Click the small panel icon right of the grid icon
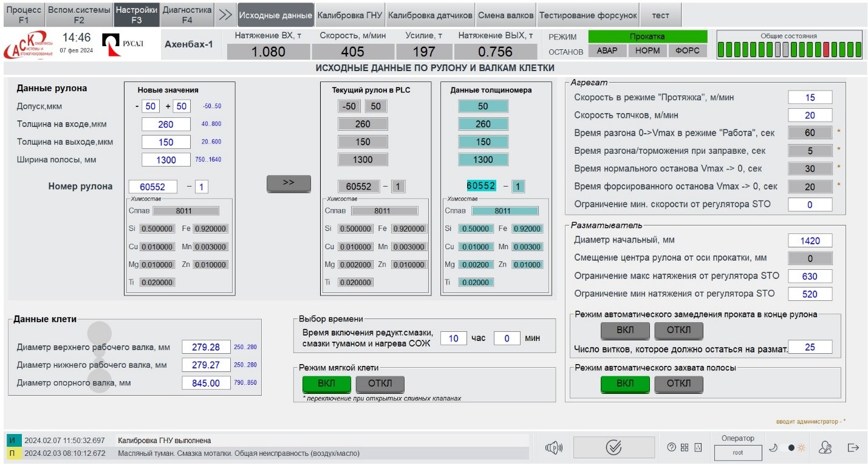The height and width of the screenshot is (465, 868). [698, 448]
